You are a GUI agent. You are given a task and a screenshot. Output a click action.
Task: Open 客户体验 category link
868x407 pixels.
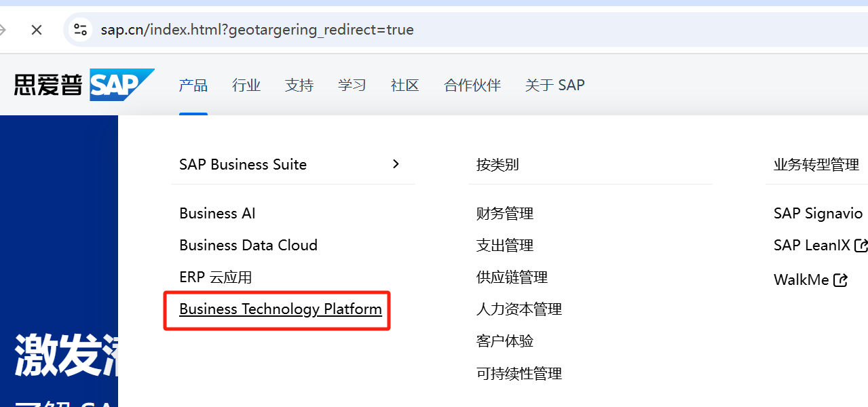[x=505, y=341]
